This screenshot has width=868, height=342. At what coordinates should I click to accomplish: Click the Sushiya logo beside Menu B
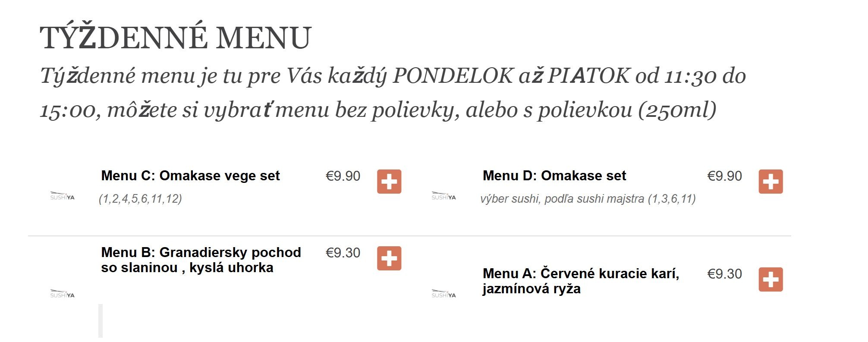point(62,294)
